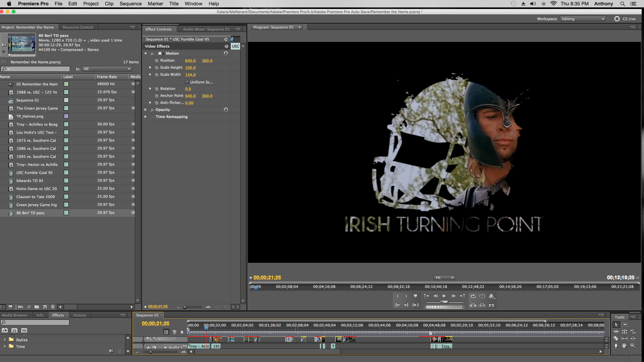Click the Scale Width value 134.0

point(191,75)
